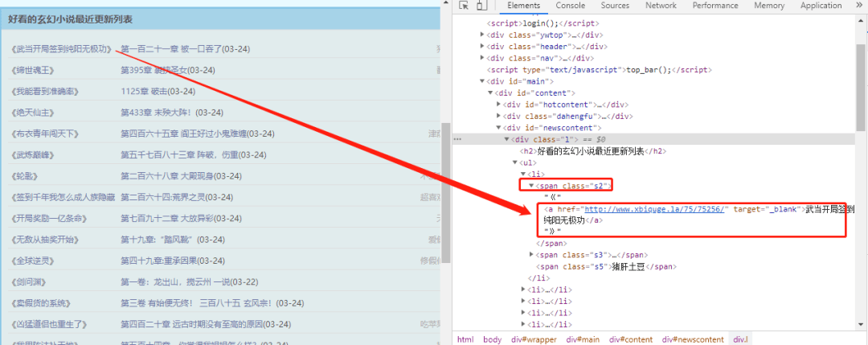Expand the span class="s3" node

point(532,255)
